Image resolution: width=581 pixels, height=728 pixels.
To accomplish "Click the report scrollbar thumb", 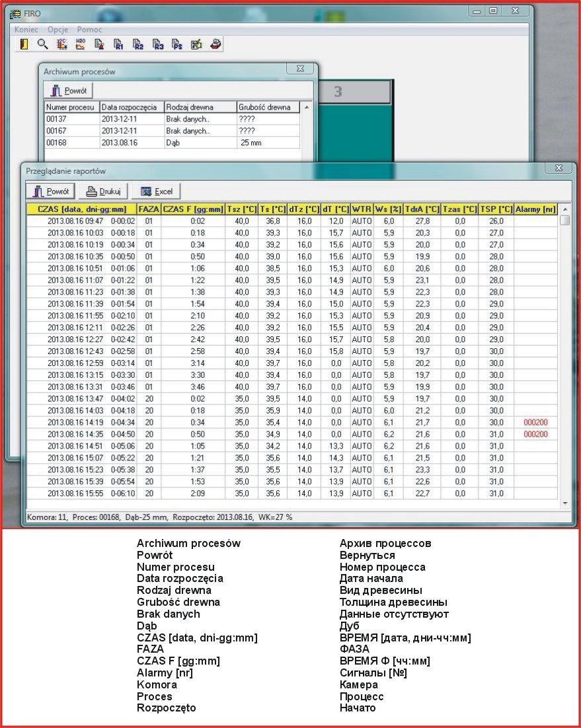I will coord(564,220).
